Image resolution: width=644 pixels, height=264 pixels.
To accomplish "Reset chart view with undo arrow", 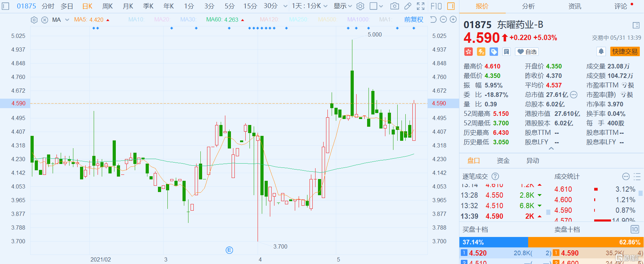I will [433, 20].
